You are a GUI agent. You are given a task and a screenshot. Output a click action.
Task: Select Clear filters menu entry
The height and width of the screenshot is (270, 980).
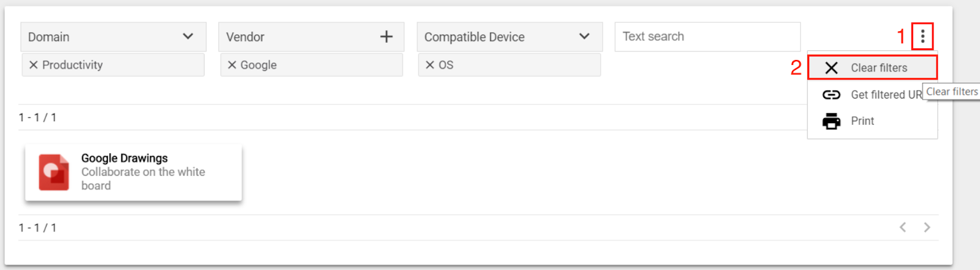(x=872, y=67)
